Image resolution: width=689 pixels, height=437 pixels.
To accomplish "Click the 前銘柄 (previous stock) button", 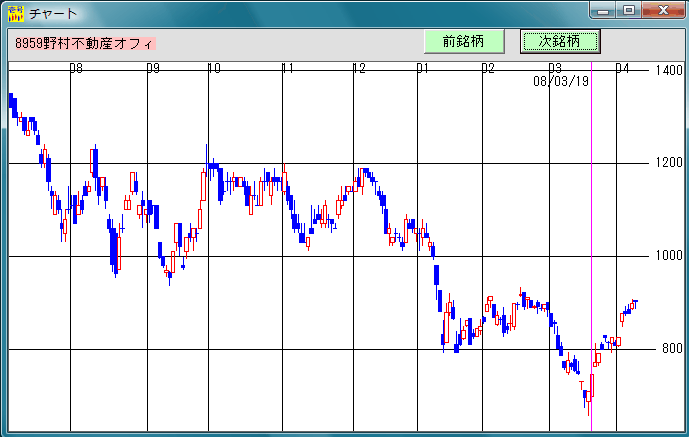I will click(464, 42).
